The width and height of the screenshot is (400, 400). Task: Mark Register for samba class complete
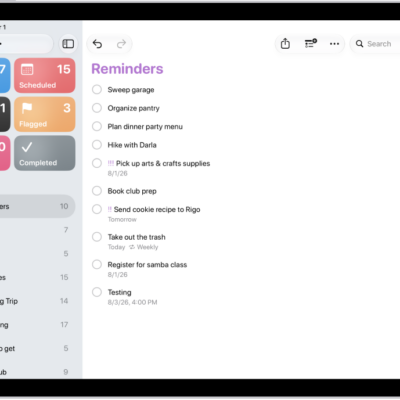point(97,264)
